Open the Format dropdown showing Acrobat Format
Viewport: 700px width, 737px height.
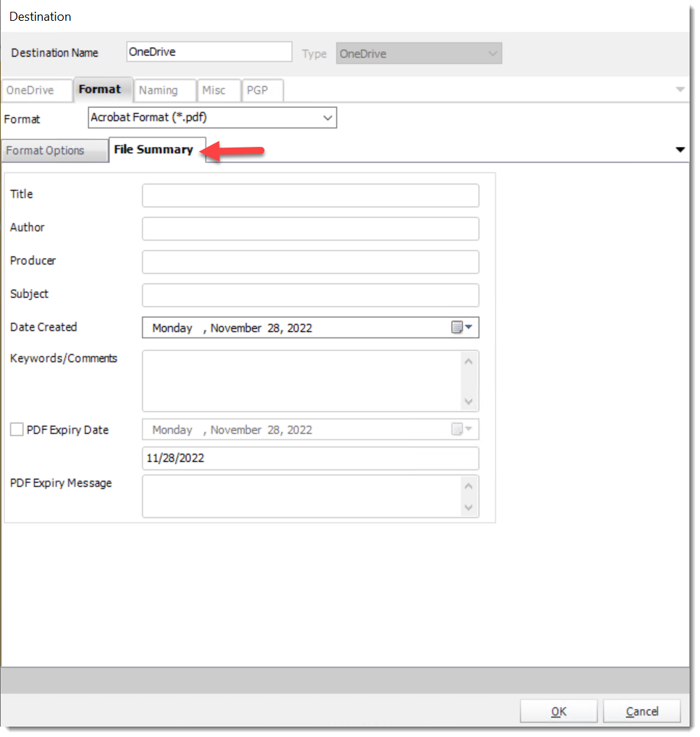(x=328, y=117)
